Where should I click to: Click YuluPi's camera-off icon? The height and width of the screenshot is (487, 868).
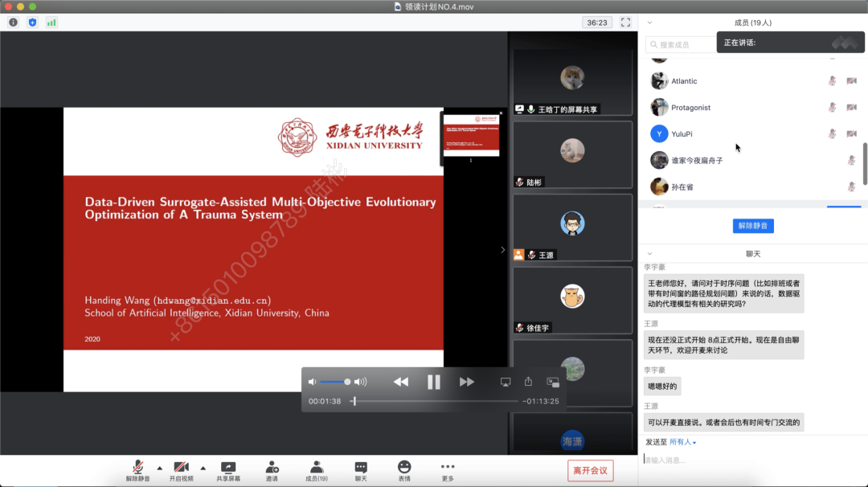(851, 134)
